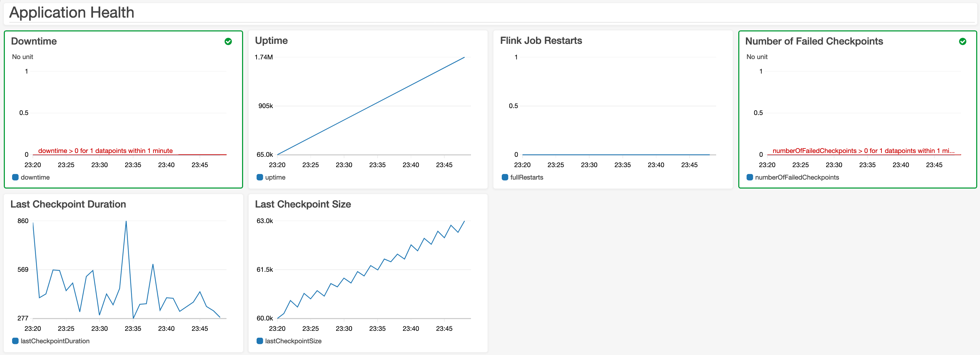Click the uptime legend label
The width and height of the screenshot is (980, 355).
point(275,177)
